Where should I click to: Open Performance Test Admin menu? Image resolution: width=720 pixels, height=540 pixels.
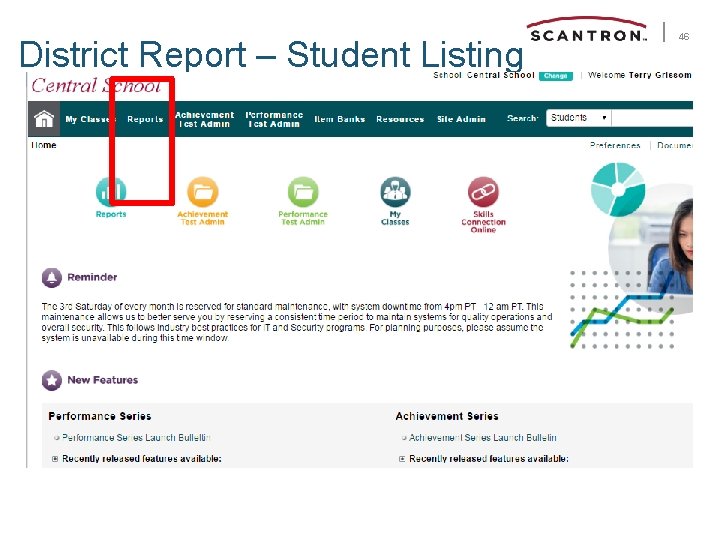click(x=274, y=119)
